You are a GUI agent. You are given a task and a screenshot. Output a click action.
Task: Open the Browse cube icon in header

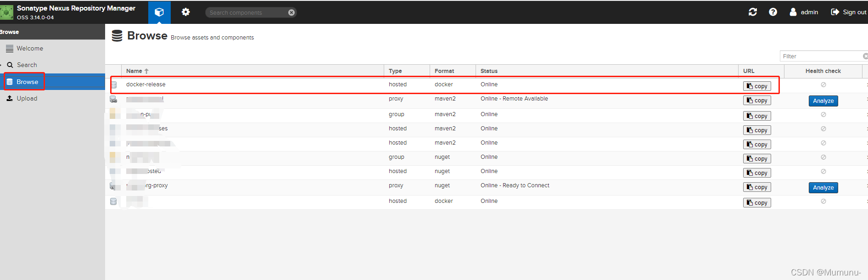(x=159, y=12)
